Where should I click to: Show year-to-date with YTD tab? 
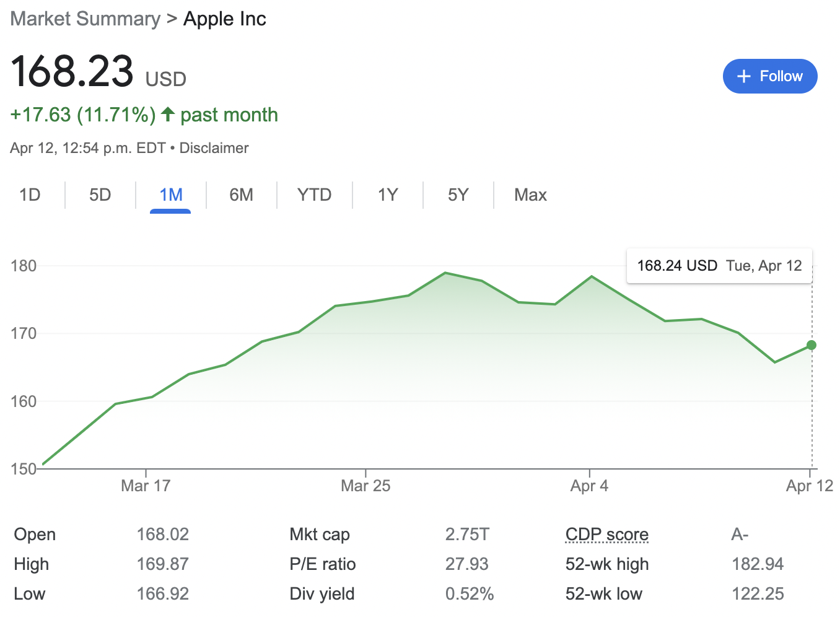coord(314,195)
